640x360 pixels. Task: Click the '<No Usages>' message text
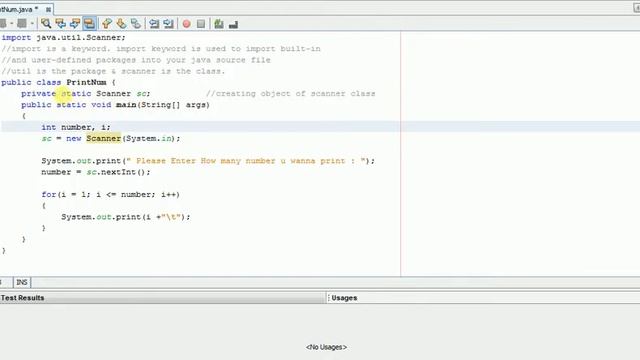(326, 347)
